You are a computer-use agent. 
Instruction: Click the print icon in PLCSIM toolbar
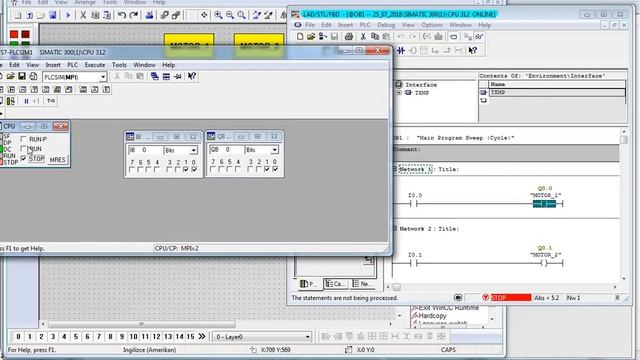[33, 76]
